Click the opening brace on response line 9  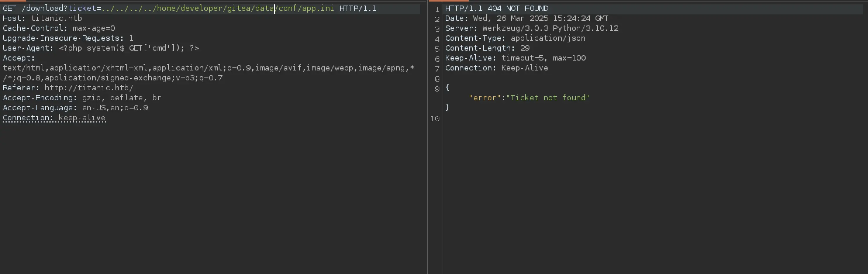click(447, 88)
